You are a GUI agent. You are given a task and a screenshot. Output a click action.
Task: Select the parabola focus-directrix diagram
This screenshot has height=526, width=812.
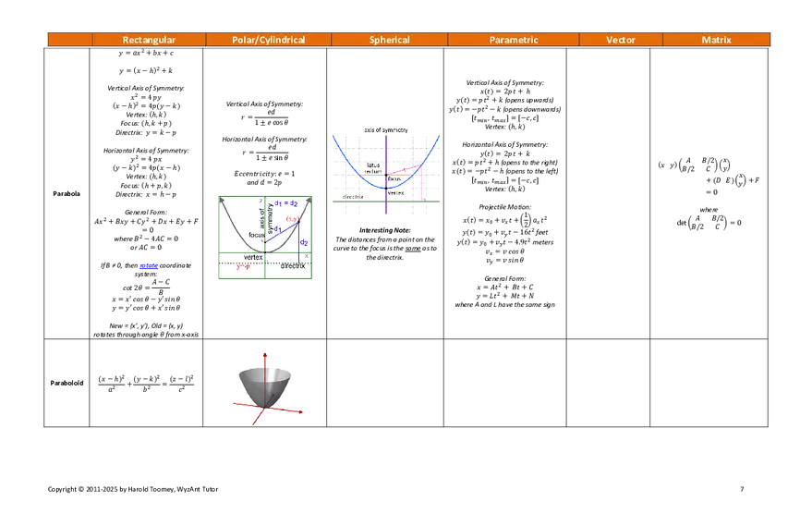pyautogui.click(x=265, y=236)
